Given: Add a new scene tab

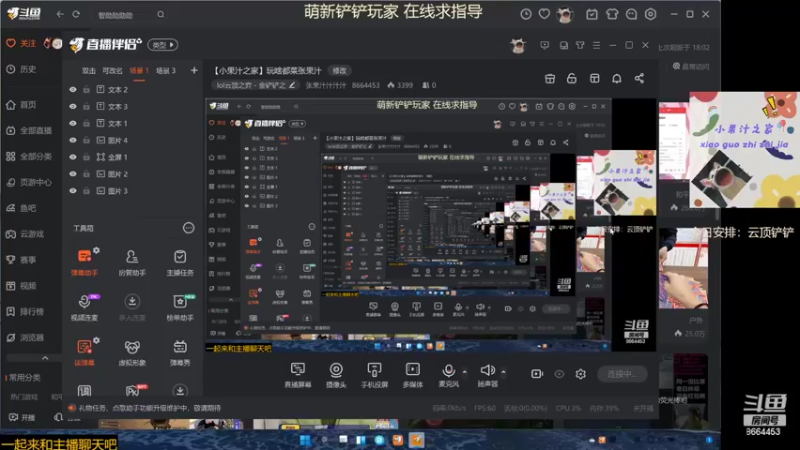Looking at the screenshot, I should click(194, 70).
